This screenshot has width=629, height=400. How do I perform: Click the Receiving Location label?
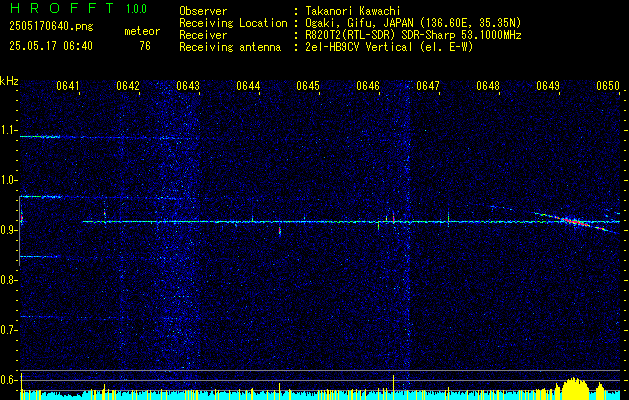tap(233, 23)
